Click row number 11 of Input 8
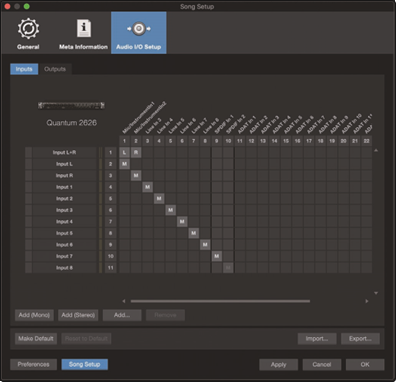 (x=110, y=268)
